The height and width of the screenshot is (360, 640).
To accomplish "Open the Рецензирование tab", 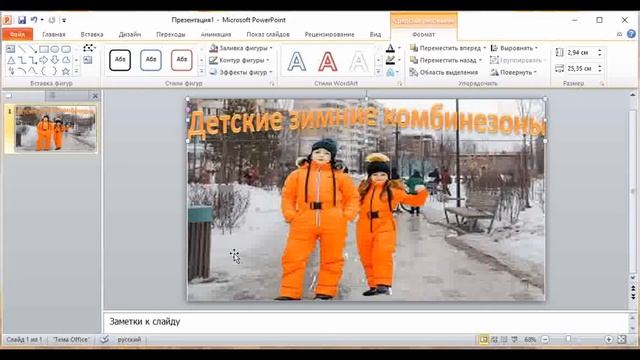I will click(x=329, y=34).
